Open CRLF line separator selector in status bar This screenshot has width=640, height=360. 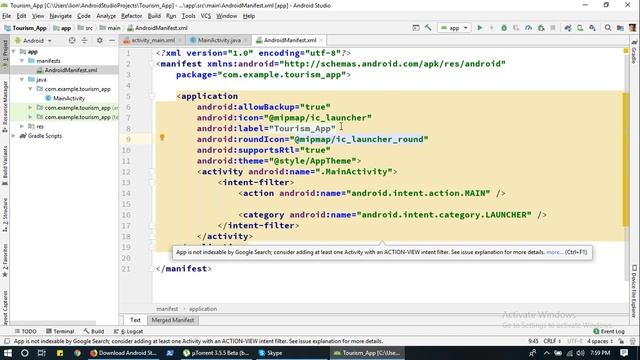tap(551, 341)
